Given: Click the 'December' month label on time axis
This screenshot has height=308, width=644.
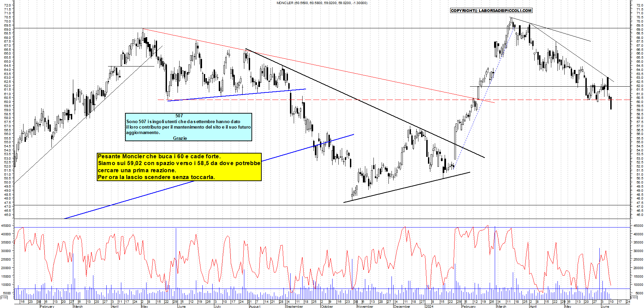Looking at the screenshot, I should click(x=402, y=306).
